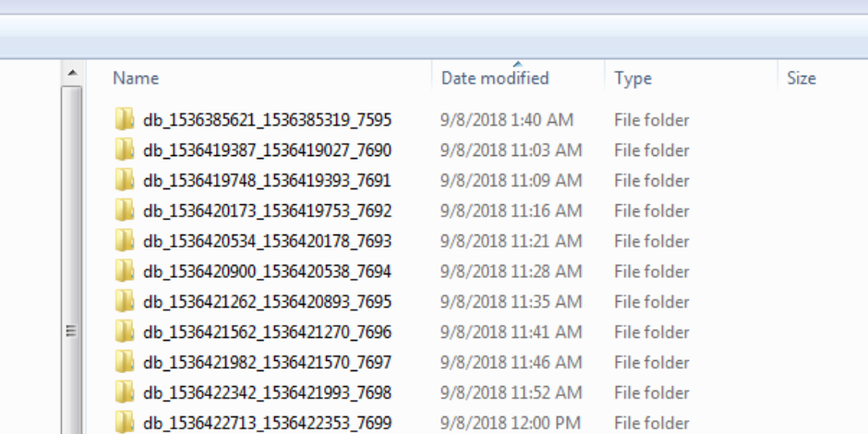
Task: Select db_1536422713_1536422353_7699 folder name
Action: point(268,422)
